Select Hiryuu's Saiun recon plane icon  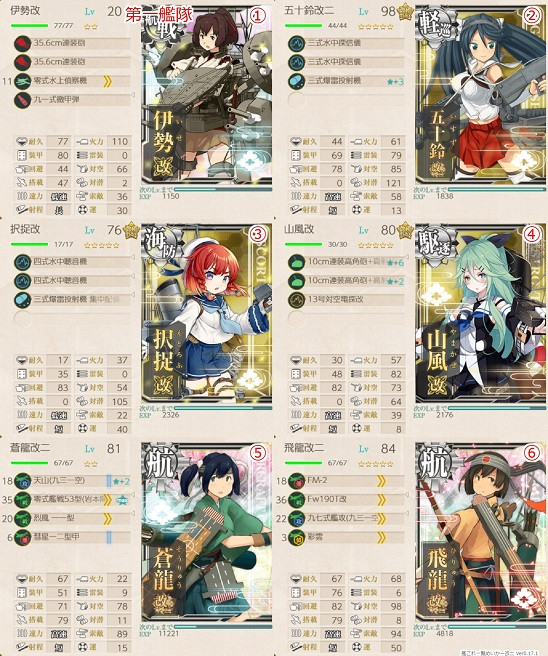296,537
